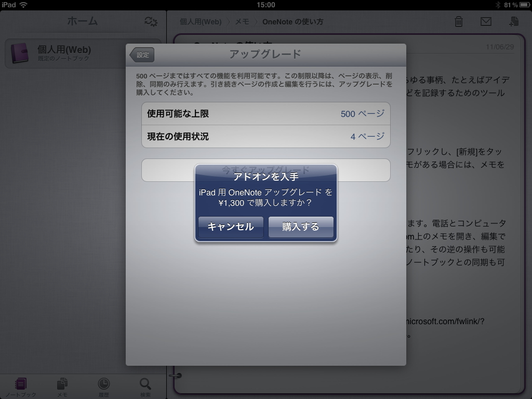Tap the アップグレード panel title
Viewport: 532px width, 399px height.
point(265,54)
